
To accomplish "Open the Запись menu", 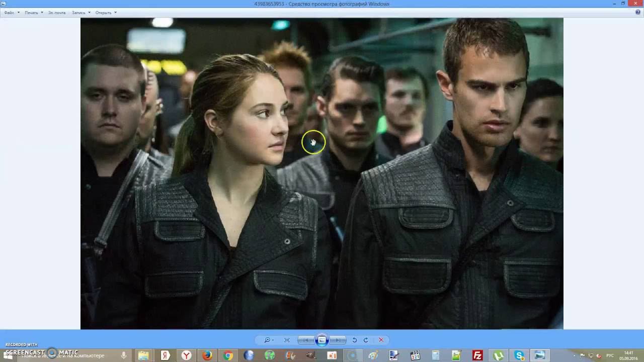I will click(x=81, y=13).
